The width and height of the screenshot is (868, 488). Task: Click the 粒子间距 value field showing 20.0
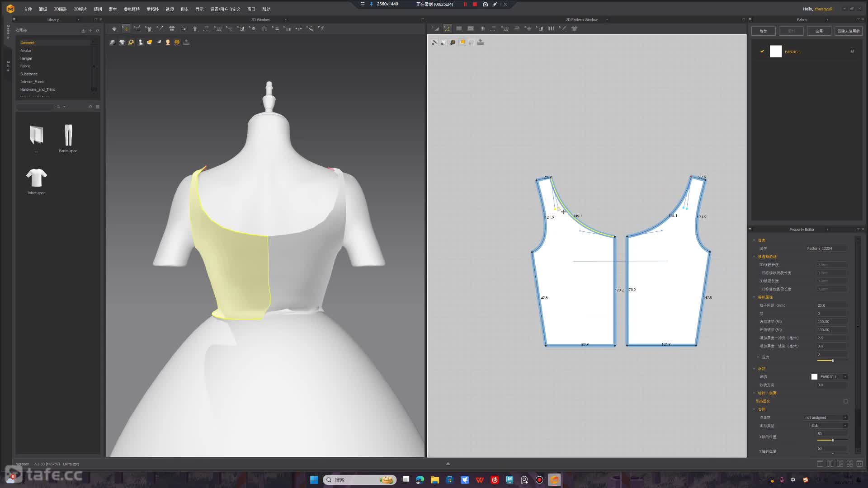pyautogui.click(x=832, y=305)
